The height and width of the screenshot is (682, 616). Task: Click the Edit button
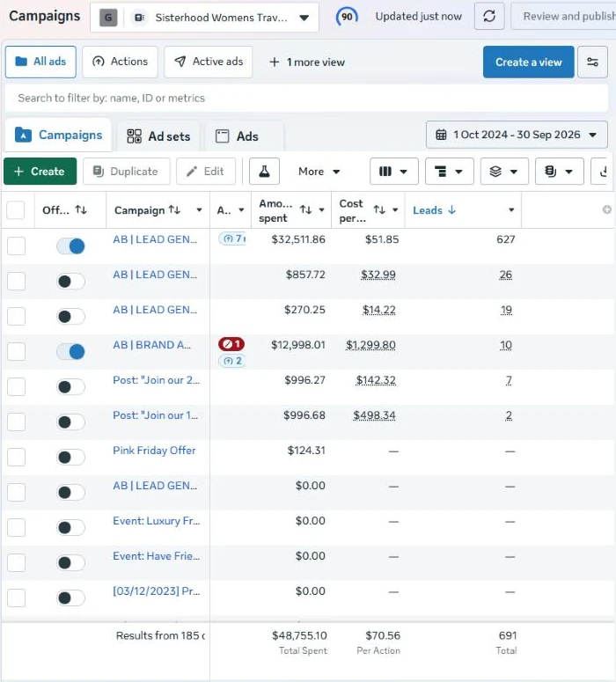(x=206, y=172)
